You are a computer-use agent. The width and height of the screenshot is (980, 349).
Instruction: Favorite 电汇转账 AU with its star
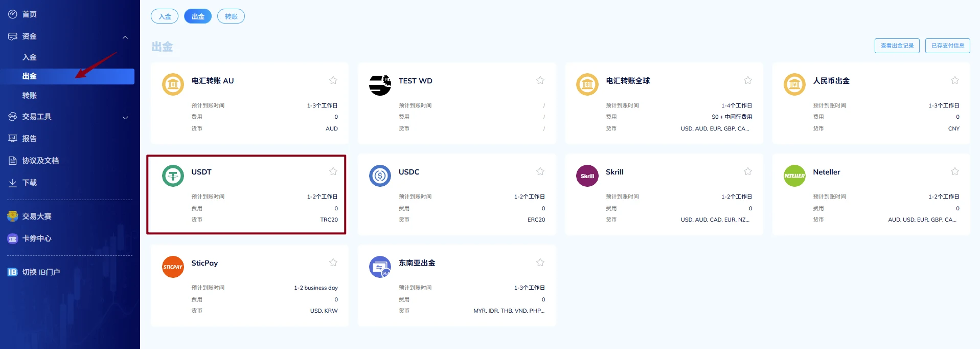(x=333, y=80)
